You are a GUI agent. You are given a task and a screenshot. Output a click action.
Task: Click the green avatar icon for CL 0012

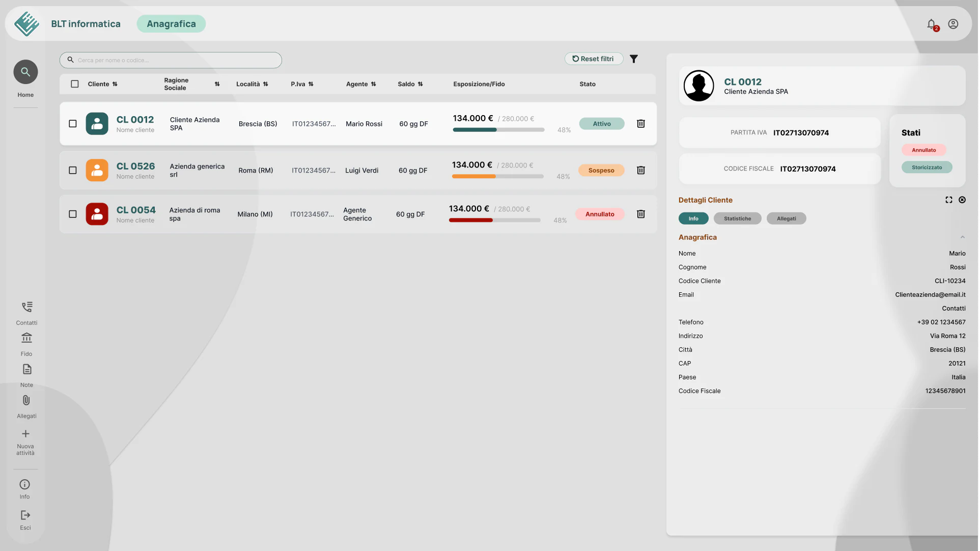97,124
